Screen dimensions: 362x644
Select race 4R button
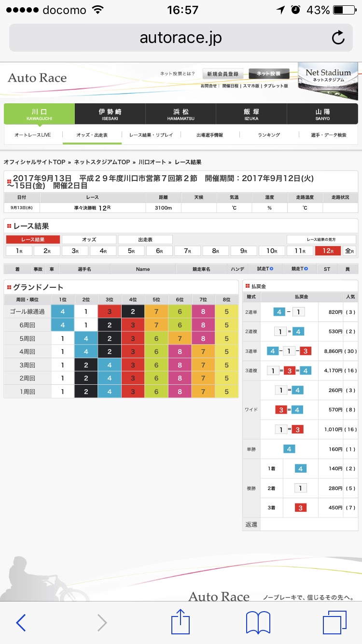pyautogui.click(x=103, y=251)
